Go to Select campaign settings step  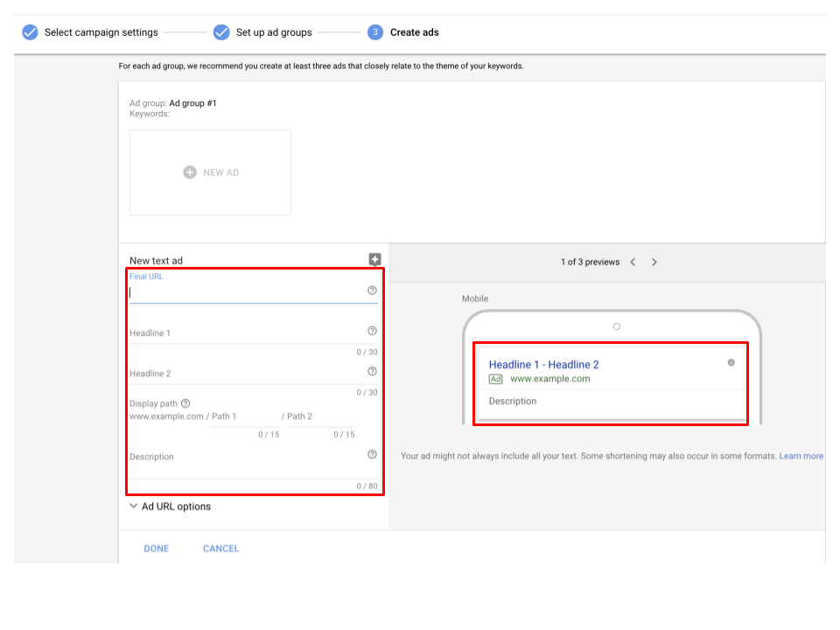tap(91, 32)
